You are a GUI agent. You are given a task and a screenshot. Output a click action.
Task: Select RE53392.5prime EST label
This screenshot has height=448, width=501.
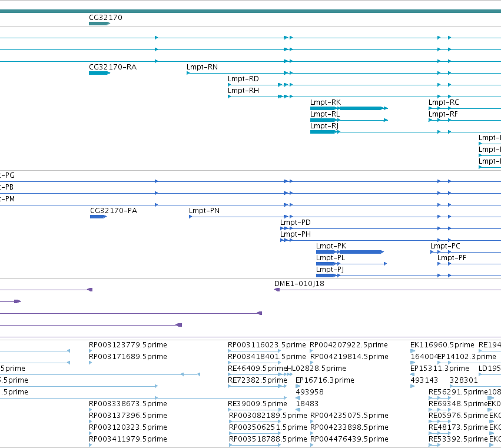(458, 439)
